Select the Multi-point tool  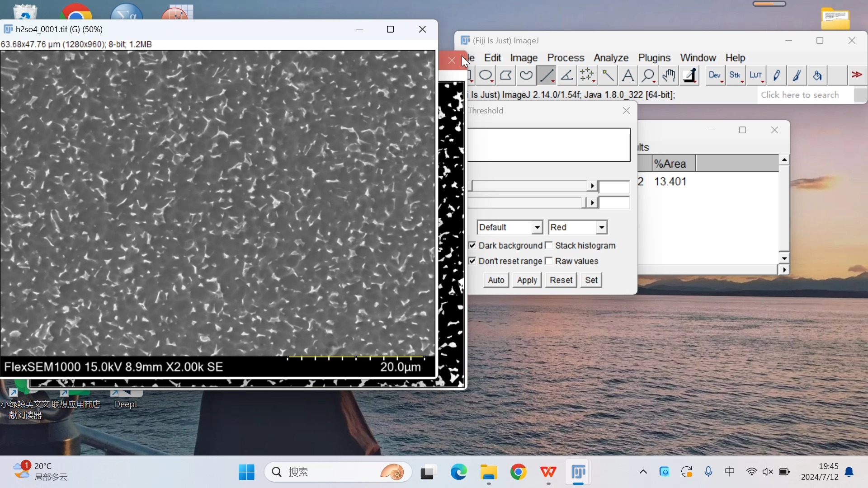[587, 75]
